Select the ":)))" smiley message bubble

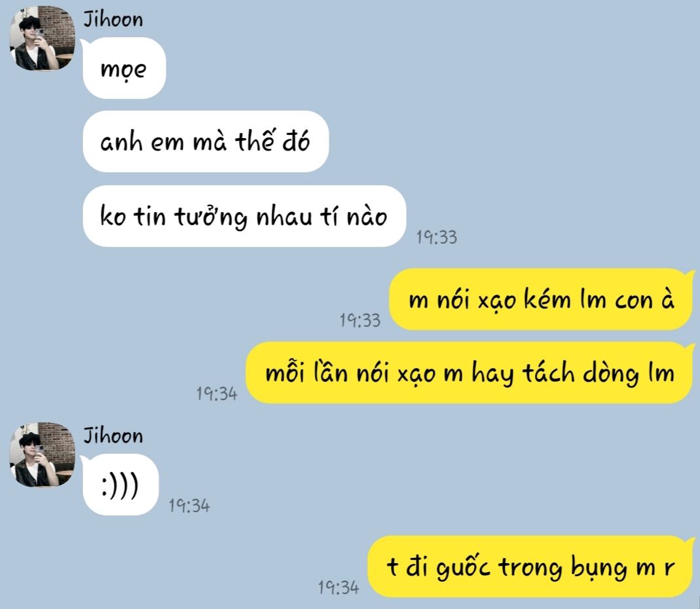[120, 485]
